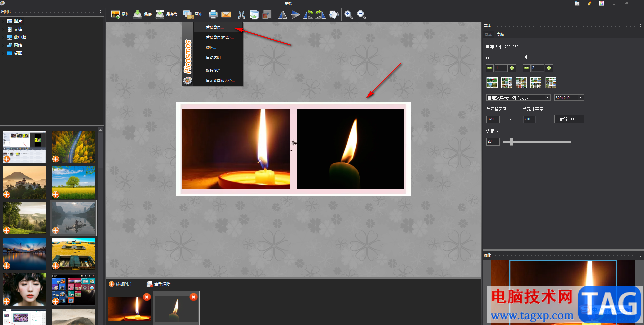
Task: Send collage by email envelope icon
Action: tap(226, 14)
